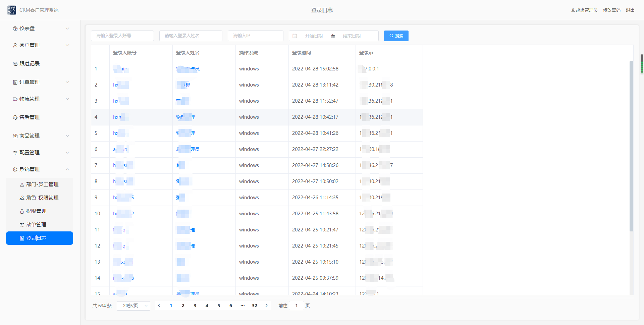Click the 前往 page number input
Image resolution: width=644 pixels, height=325 pixels.
[x=297, y=306]
